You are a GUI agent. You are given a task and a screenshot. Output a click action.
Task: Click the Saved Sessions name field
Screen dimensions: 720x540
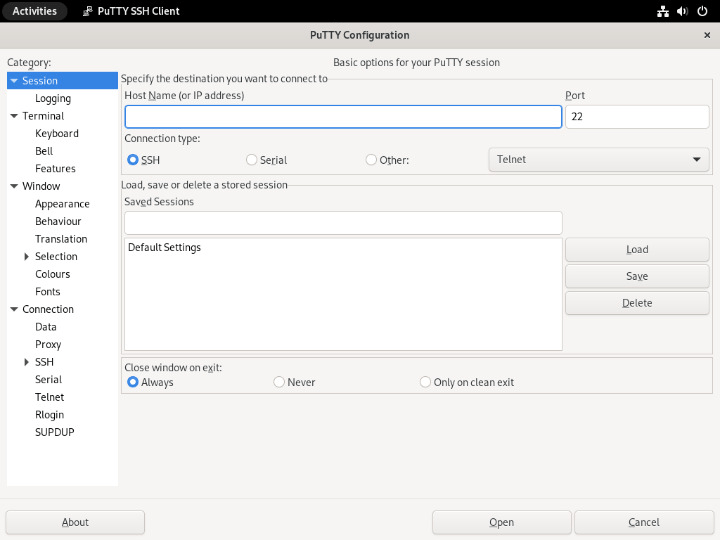[x=343, y=223]
